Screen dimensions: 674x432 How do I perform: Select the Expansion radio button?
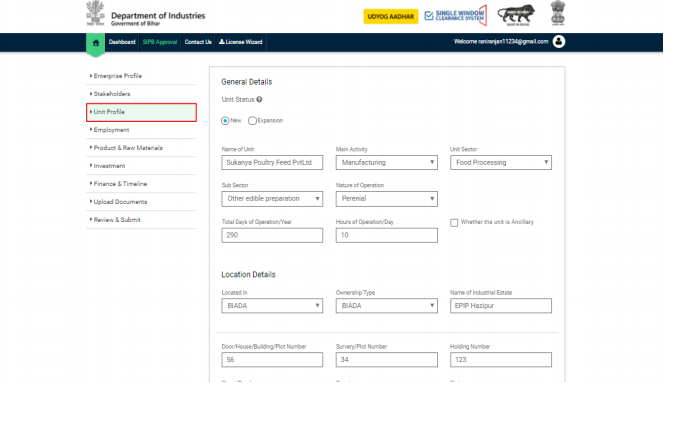[x=252, y=120]
